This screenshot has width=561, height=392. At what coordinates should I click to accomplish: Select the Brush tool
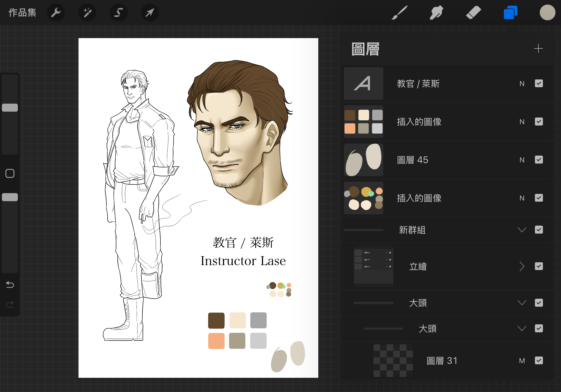(x=400, y=12)
